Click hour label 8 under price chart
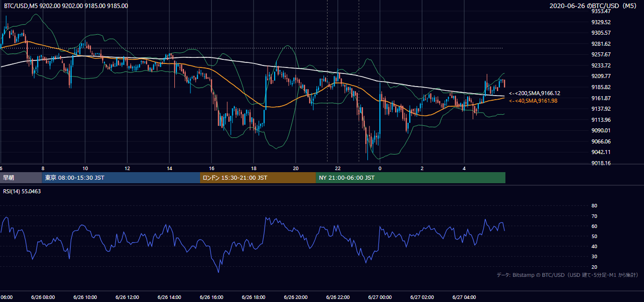Image resolution: width=644 pixels, height=302 pixels. [x=43, y=168]
